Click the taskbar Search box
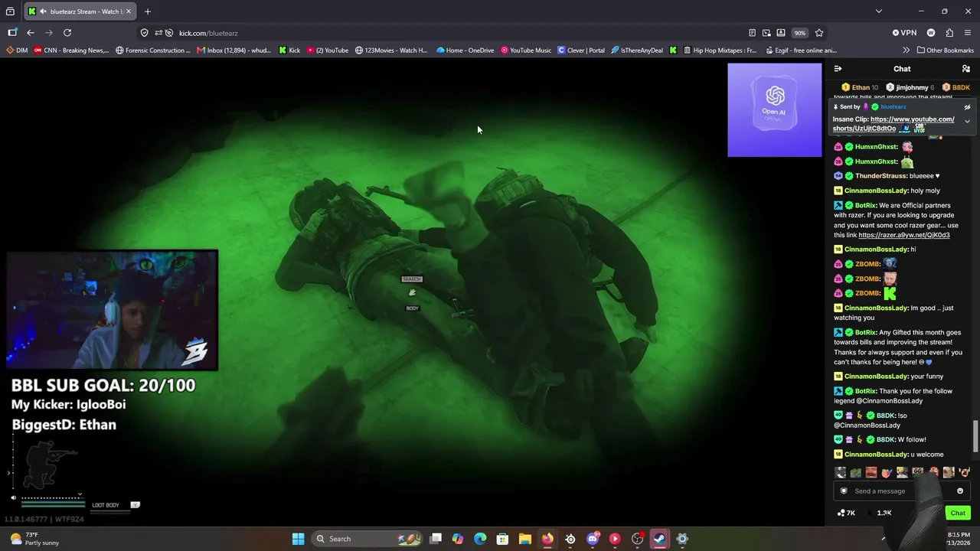The width and height of the screenshot is (980, 551). pyautogui.click(x=366, y=539)
